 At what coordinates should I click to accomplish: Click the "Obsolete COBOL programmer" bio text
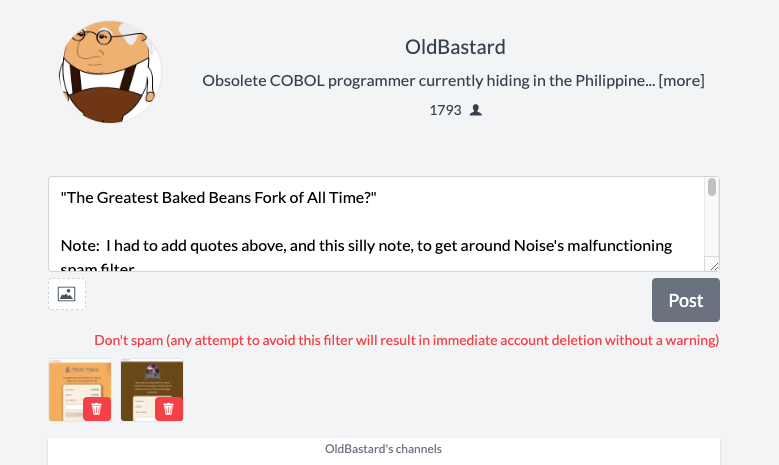pyautogui.click(x=428, y=80)
